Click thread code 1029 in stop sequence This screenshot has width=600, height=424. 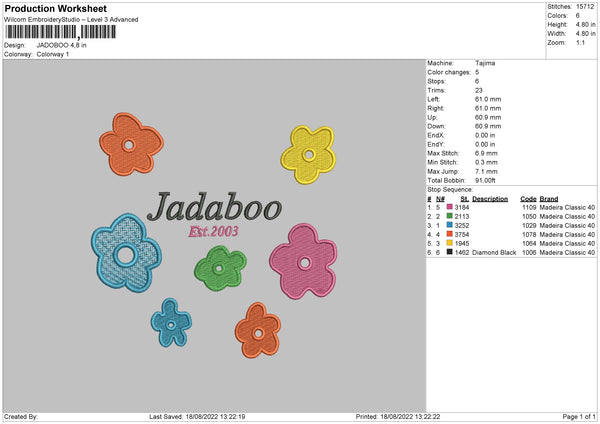coord(529,225)
